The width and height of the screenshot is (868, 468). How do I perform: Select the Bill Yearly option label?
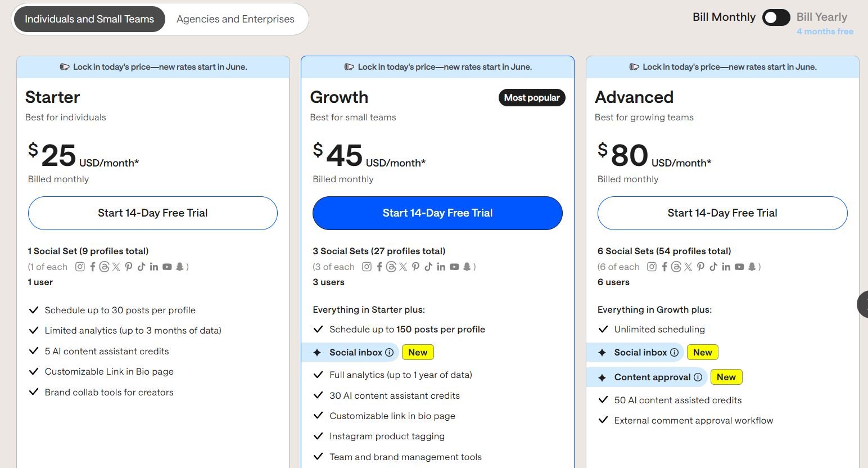pos(821,17)
